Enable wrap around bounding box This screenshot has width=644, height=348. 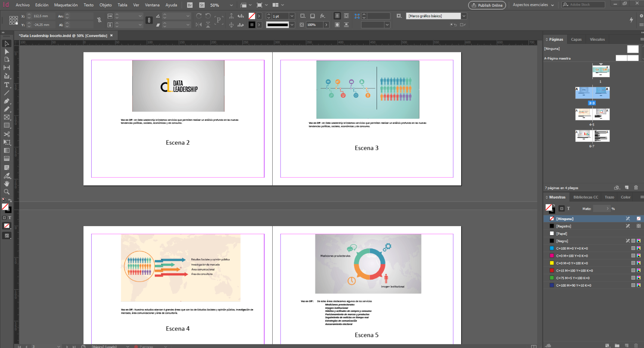(346, 16)
